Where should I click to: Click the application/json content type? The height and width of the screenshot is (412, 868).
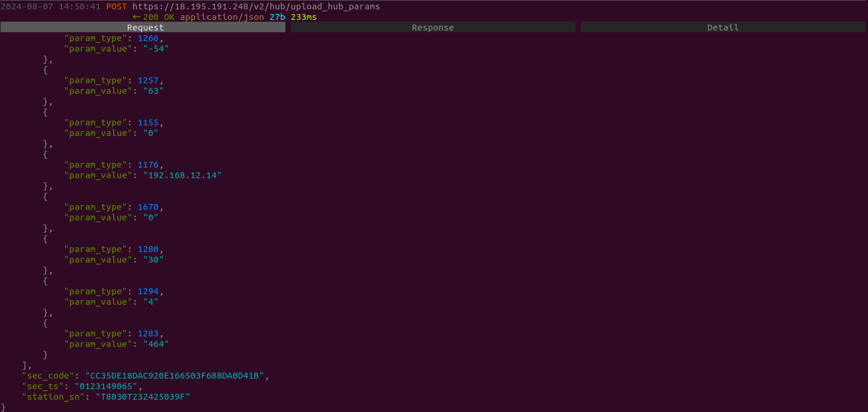[x=222, y=17]
